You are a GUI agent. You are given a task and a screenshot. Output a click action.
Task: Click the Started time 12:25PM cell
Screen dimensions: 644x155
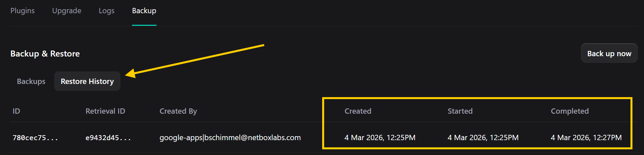tap(483, 137)
